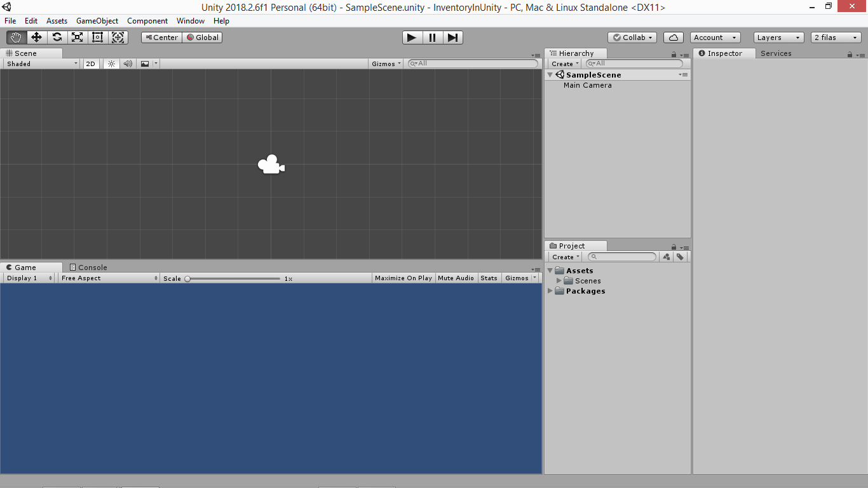This screenshot has width=868, height=488.
Task: Open the SampleScene row options menu
Action: pos(684,74)
